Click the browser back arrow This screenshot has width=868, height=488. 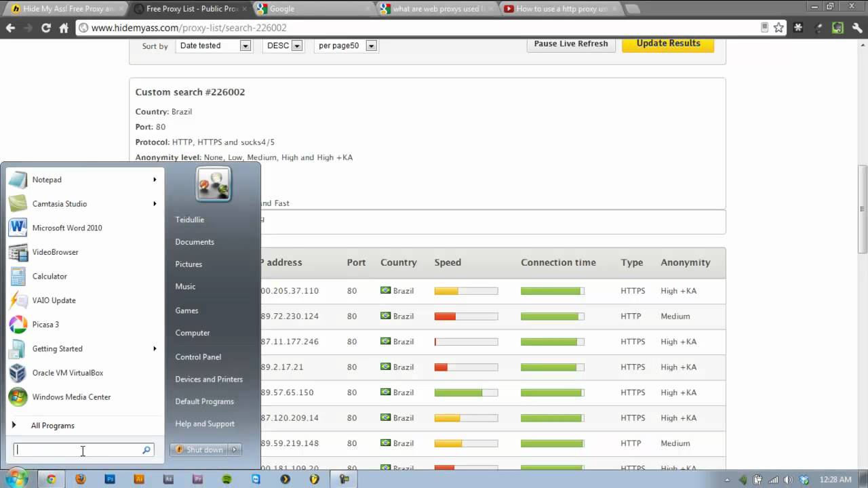point(10,28)
